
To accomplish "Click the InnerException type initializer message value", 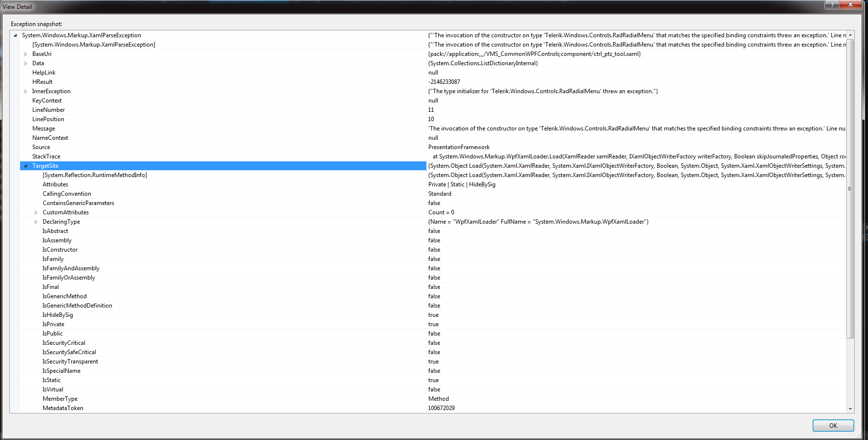I will (543, 91).
